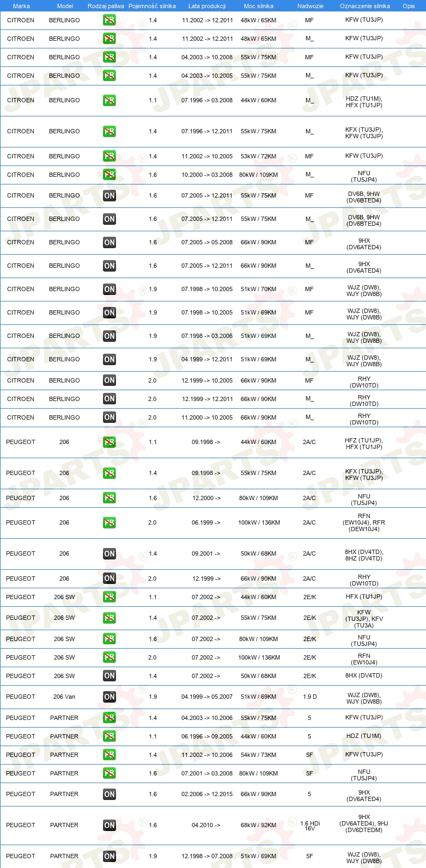Click the '07.2001 -> 03.2008' years cell
The image size is (426, 868).
pos(207,773)
